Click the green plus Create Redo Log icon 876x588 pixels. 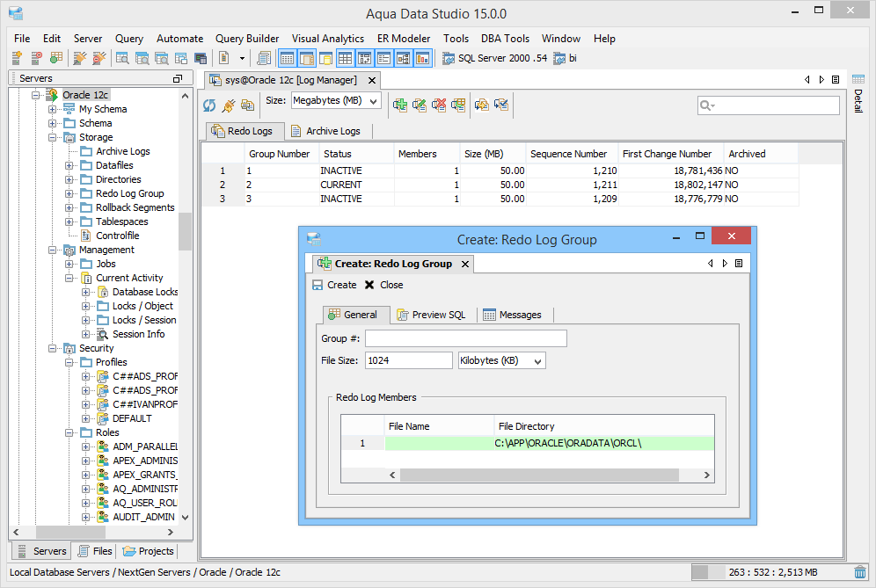pyautogui.click(x=400, y=105)
